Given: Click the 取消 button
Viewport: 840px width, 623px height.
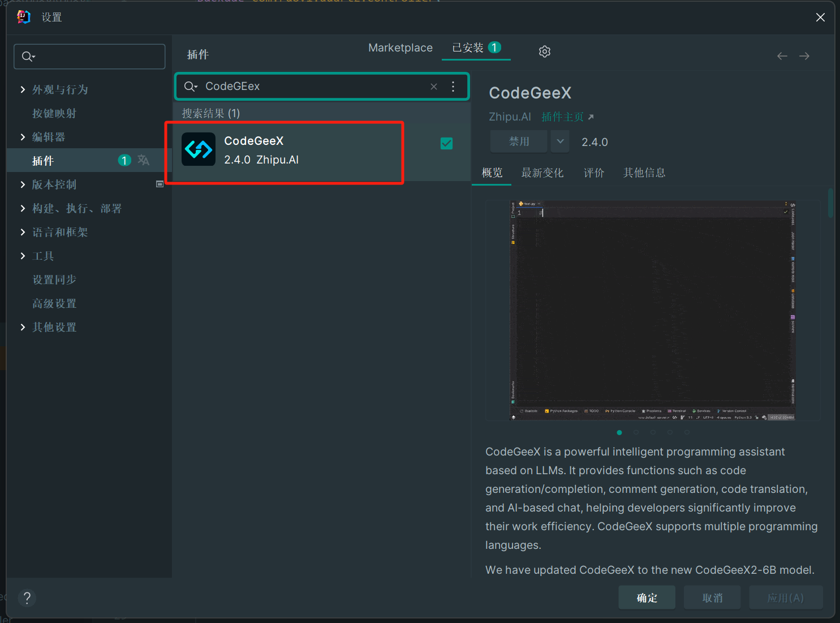Looking at the screenshot, I should click(712, 598).
